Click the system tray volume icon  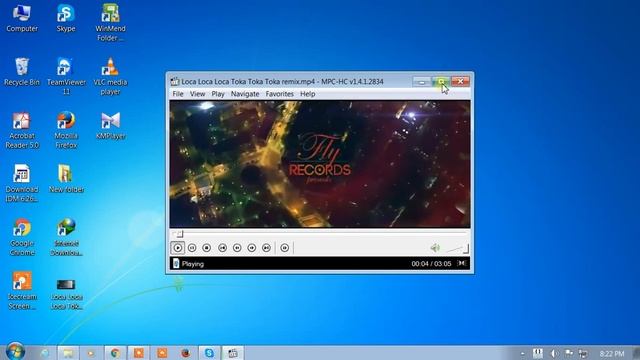point(553,353)
